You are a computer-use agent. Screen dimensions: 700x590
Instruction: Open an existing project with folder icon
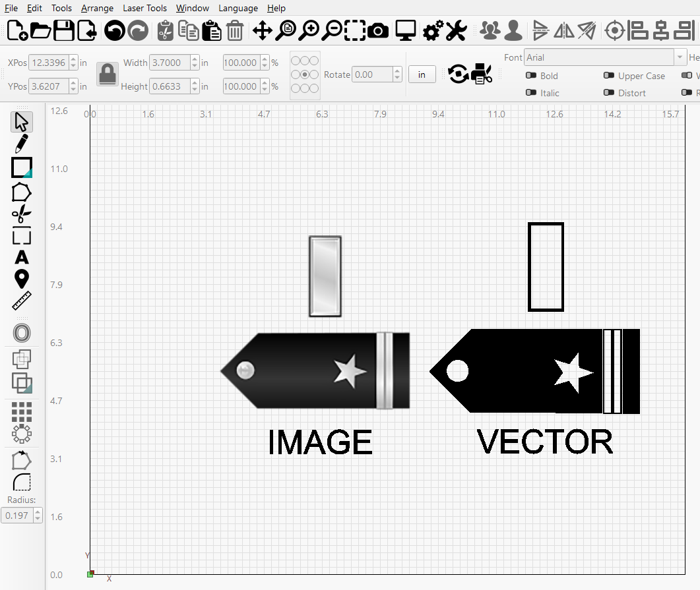(41, 31)
